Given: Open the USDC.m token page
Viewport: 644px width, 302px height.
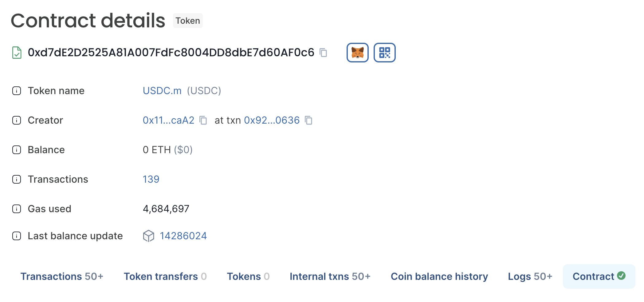Looking at the screenshot, I should point(162,90).
